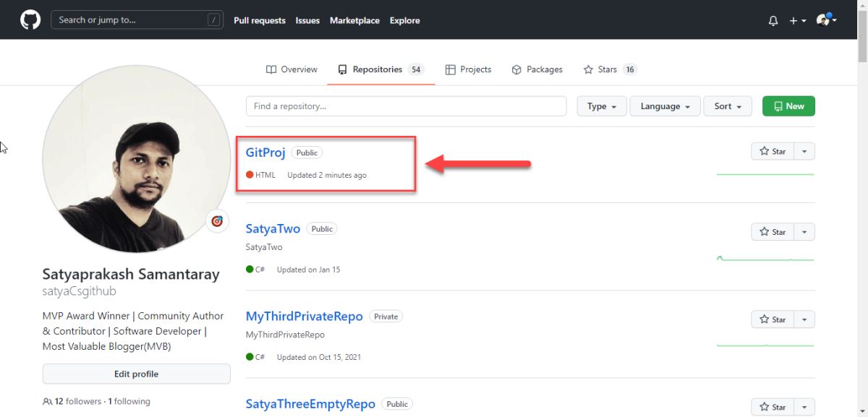Click the GitHub octocat logo

30,20
